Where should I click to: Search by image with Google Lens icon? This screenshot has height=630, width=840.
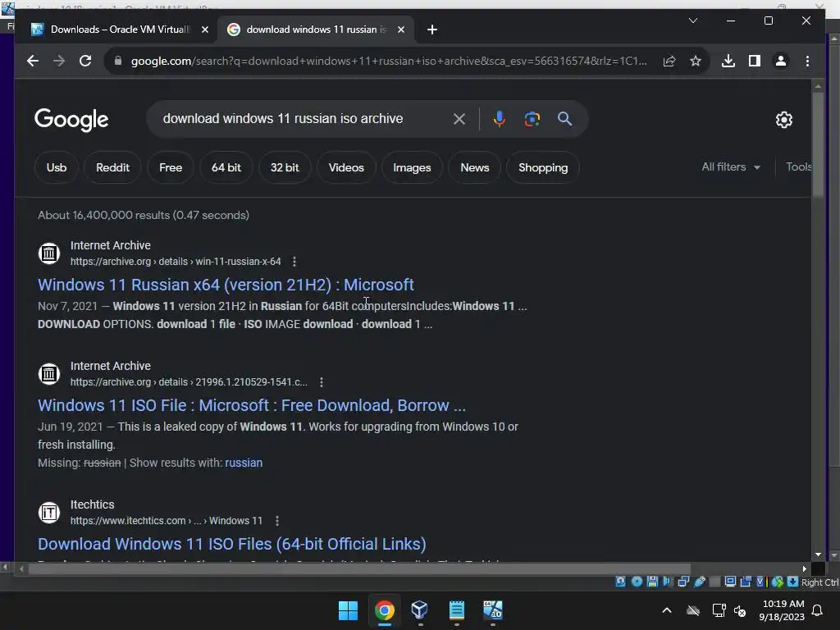532,119
